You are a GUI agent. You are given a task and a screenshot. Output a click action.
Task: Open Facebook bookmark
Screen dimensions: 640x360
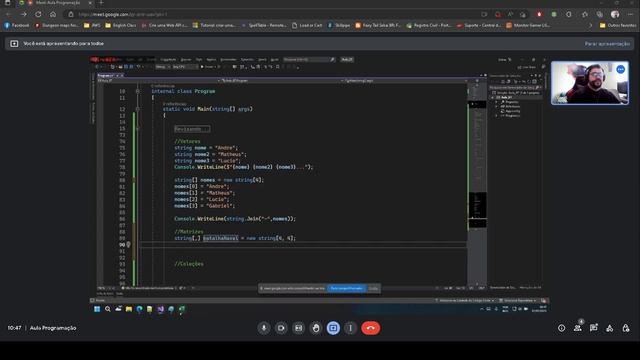click(17, 25)
